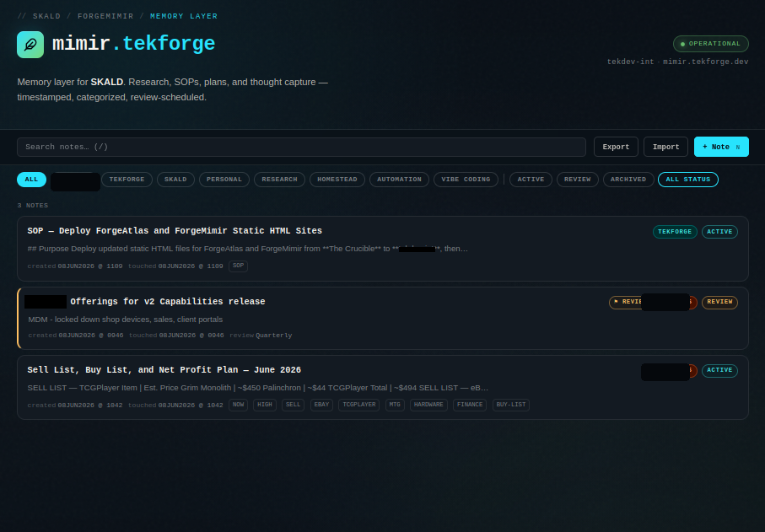765x532 pixels.
Task: Click MEMORY LAYER in the breadcrumb
Action: pos(184,16)
